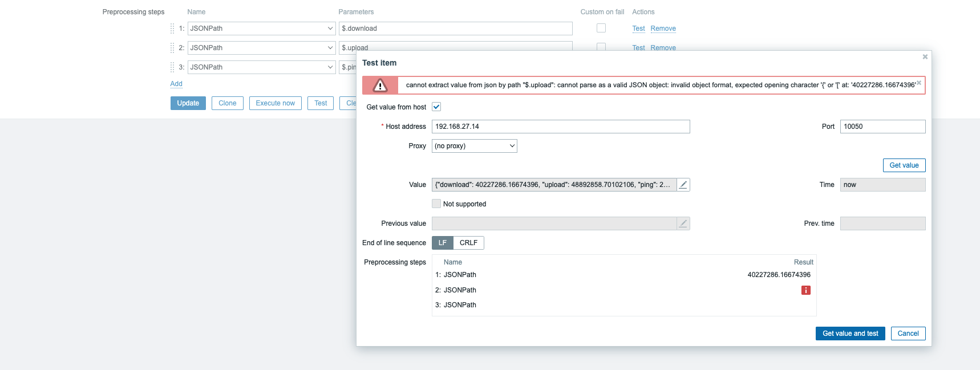Open step 1 JSONPath type dropdown

261,29
